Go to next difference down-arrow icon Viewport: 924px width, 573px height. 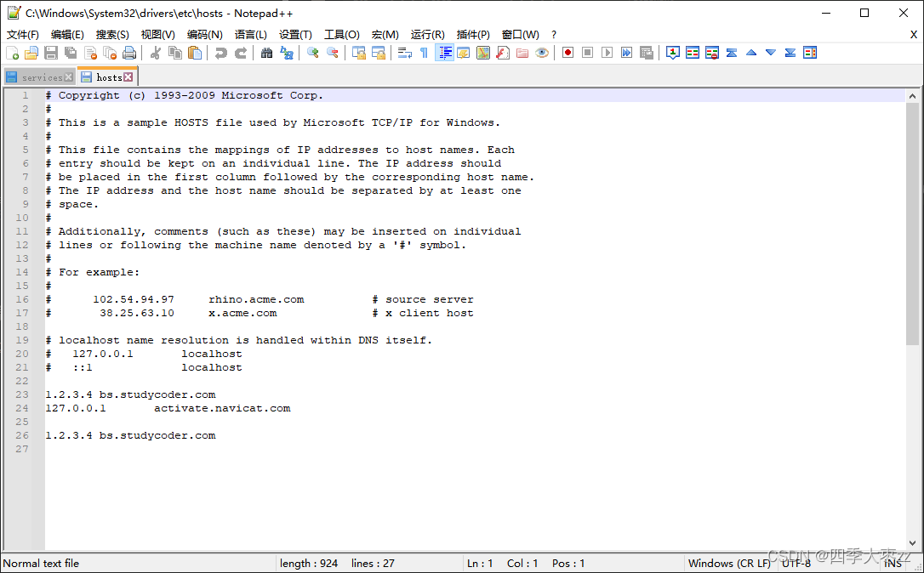[x=771, y=53]
